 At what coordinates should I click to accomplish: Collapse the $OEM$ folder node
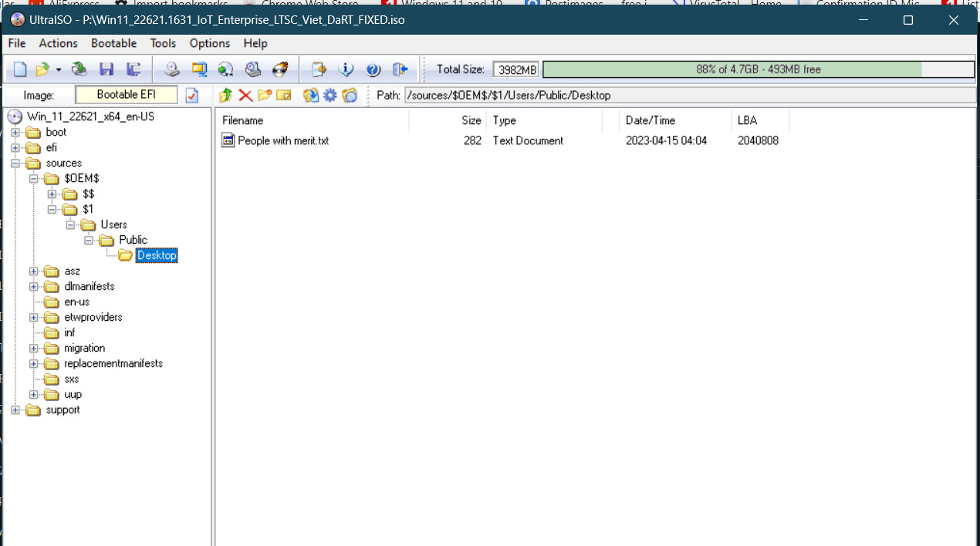[x=33, y=178]
